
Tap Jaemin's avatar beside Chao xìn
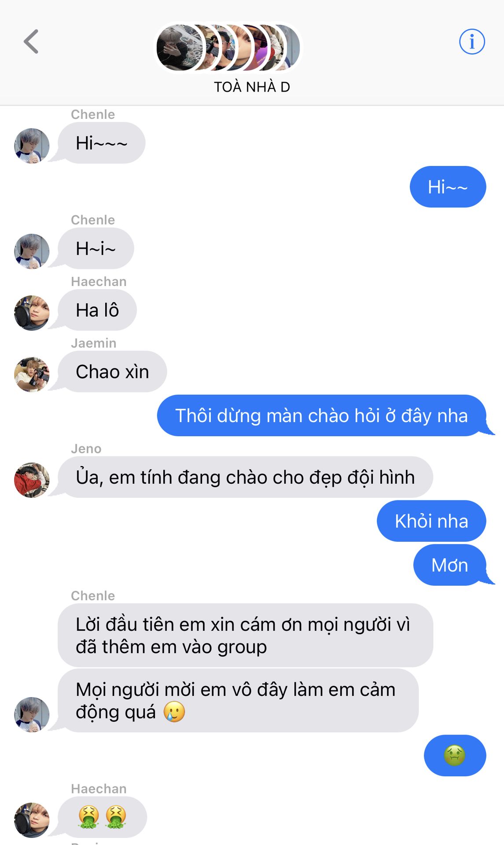click(x=32, y=375)
